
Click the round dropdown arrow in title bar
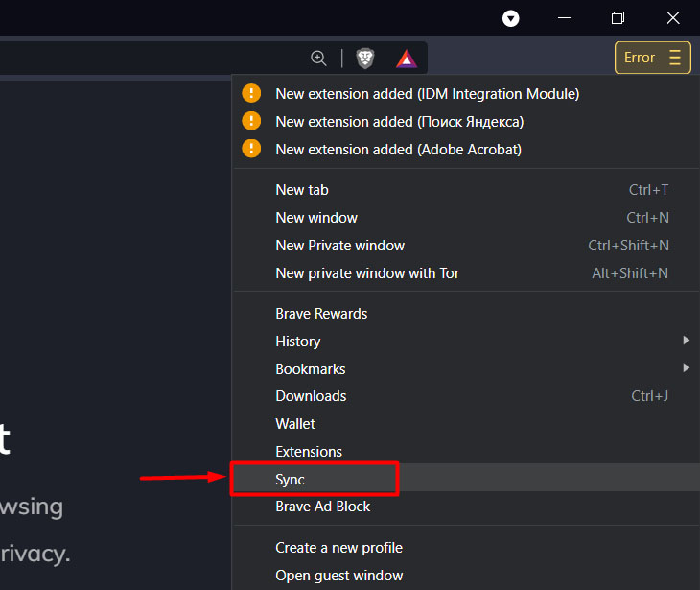510,19
